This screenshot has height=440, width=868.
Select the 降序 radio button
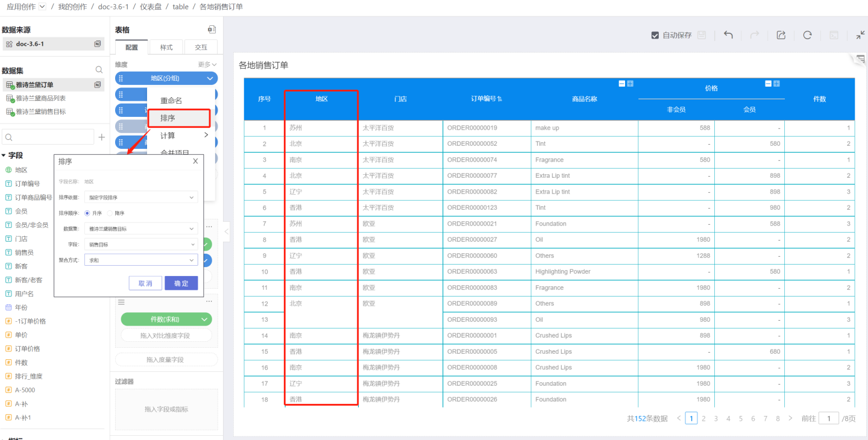[110, 213]
